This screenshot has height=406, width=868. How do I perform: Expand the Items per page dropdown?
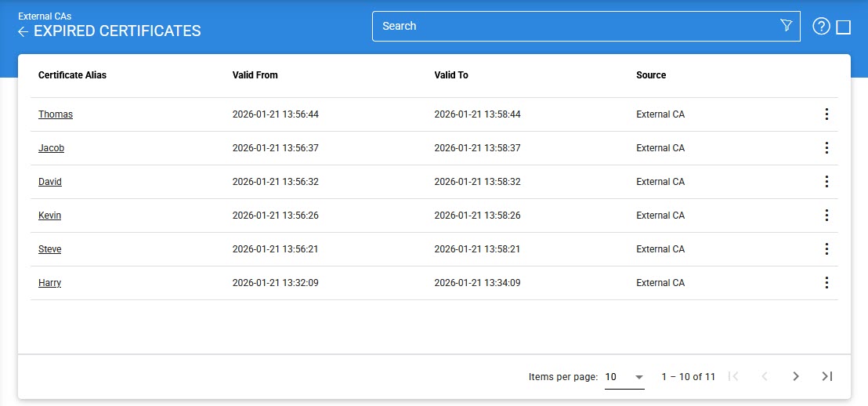point(624,377)
